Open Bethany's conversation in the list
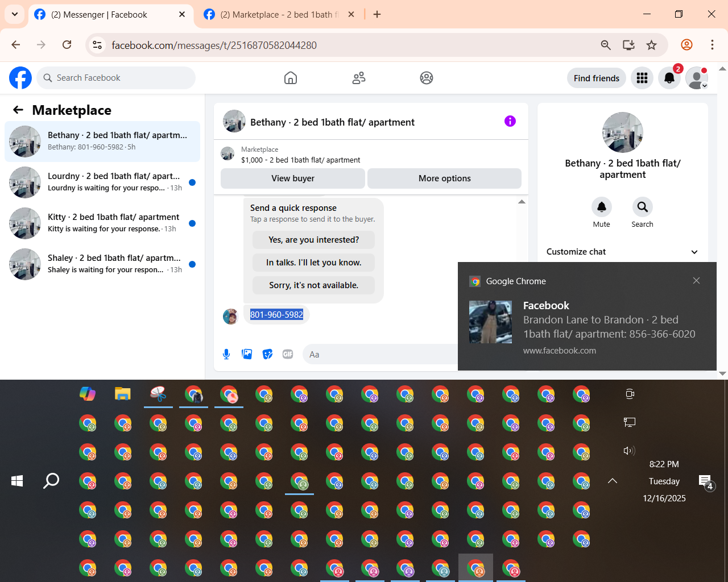728x582 pixels. [102, 142]
